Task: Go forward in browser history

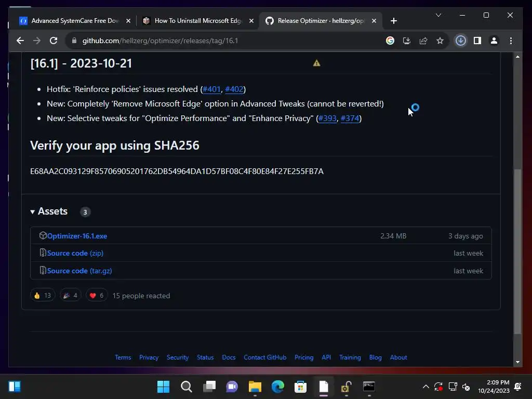Action: (x=37, y=41)
